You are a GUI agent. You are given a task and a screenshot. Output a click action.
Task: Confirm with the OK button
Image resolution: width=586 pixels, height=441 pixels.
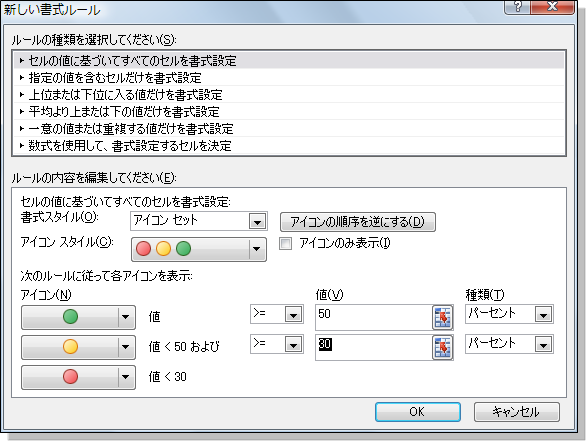(x=417, y=412)
